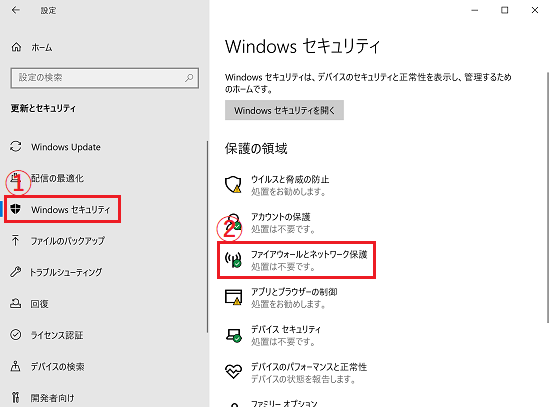Open ファミリー オプション
The height and width of the screenshot is (407, 550).
click(x=284, y=403)
